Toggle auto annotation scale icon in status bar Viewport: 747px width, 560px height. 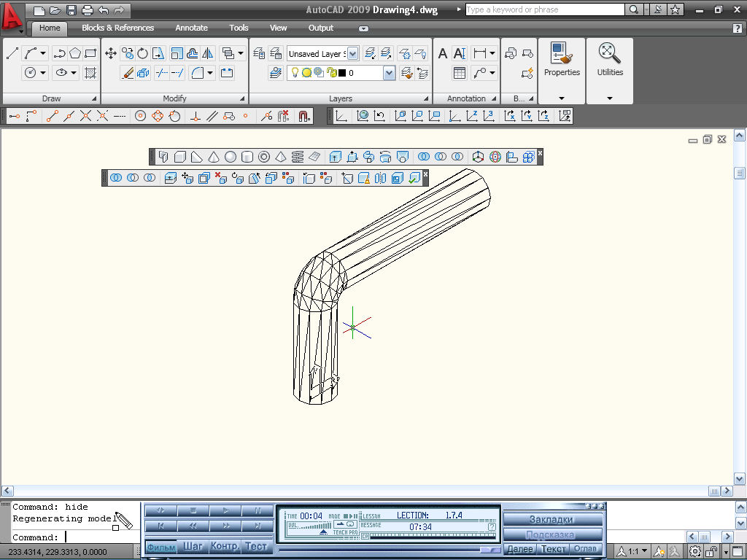tap(675, 552)
